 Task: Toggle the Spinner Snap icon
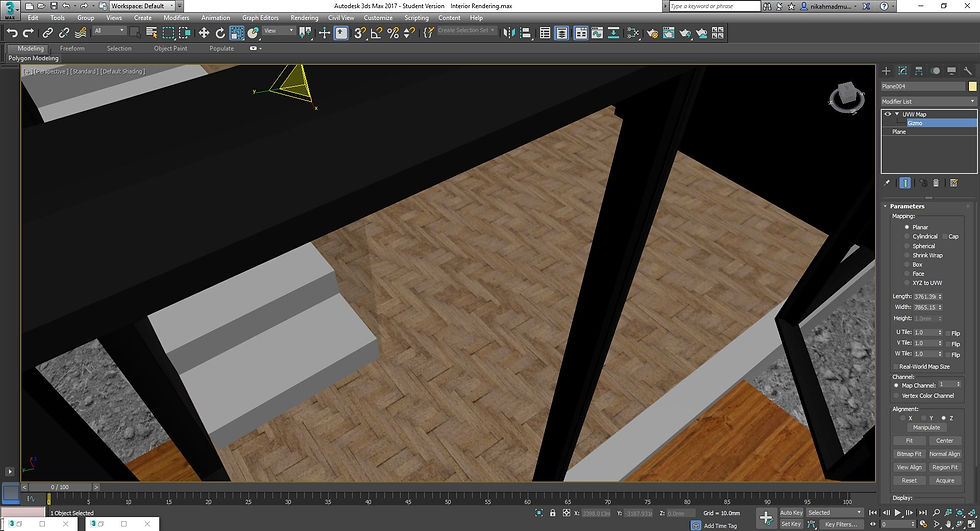point(409,33)
